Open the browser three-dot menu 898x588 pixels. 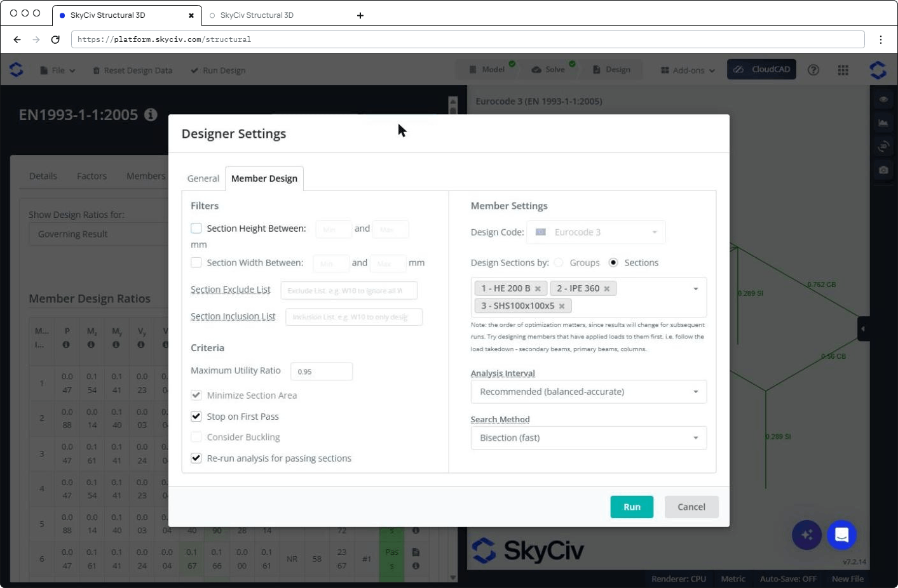[x=881, y=39]
